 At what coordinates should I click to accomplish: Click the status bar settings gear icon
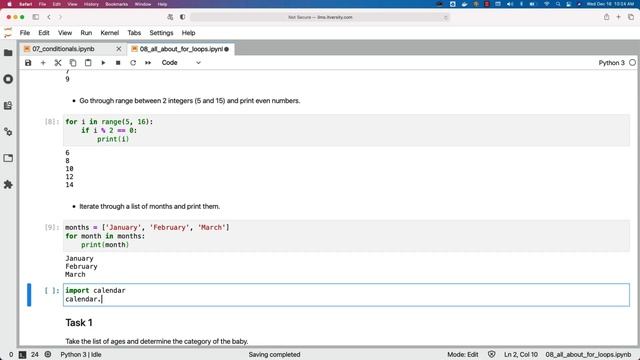click(48, 355)
